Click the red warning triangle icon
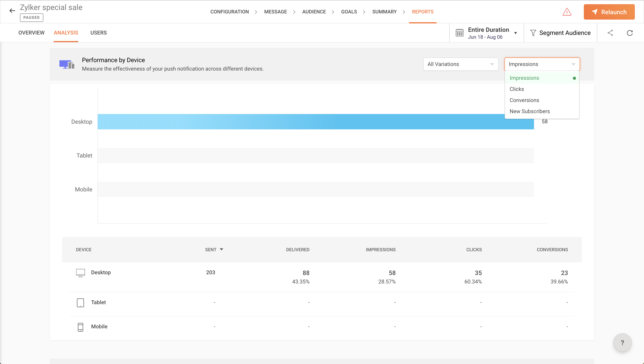Viewport: 644px width, 364px height. (567, 12)
